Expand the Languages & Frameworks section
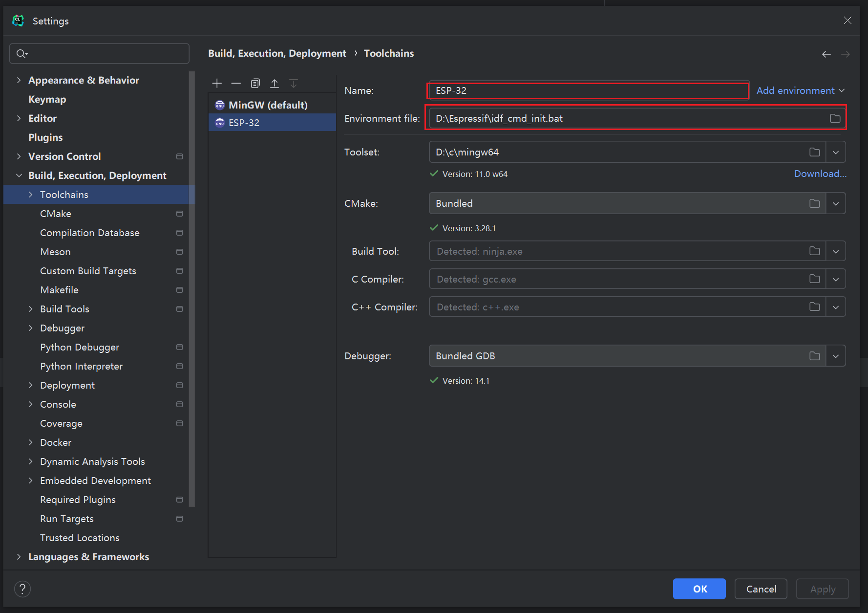This screenshot has height=613, width=868. tap(19, 557)
